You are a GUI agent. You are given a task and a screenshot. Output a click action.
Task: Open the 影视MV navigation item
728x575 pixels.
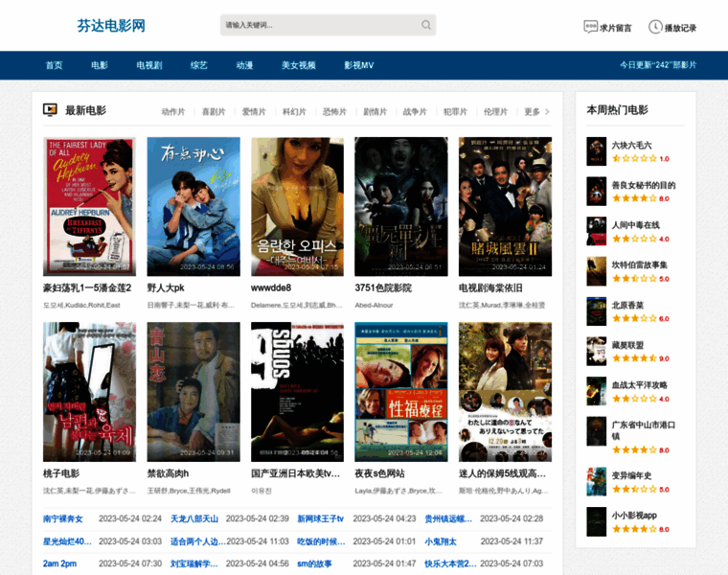click(358, 65)
